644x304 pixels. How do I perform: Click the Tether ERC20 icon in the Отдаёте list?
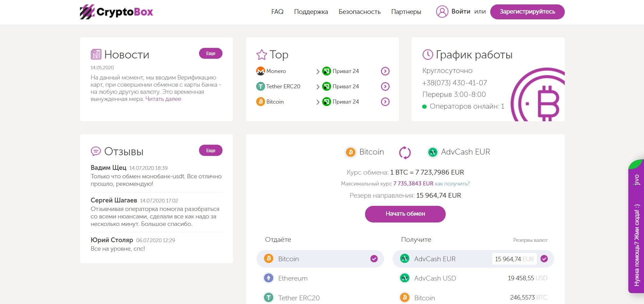[269, 298]
